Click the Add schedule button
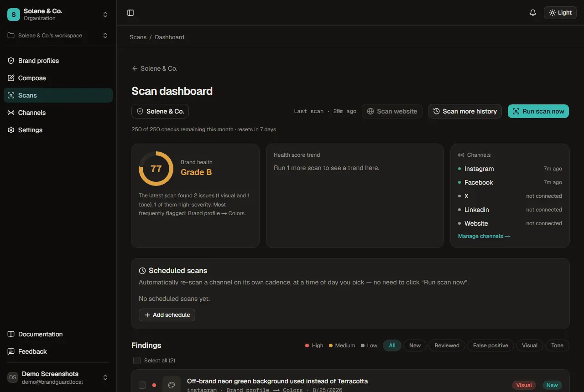Image resolution: width=584 pixels, height=392 pixels. 167,315
